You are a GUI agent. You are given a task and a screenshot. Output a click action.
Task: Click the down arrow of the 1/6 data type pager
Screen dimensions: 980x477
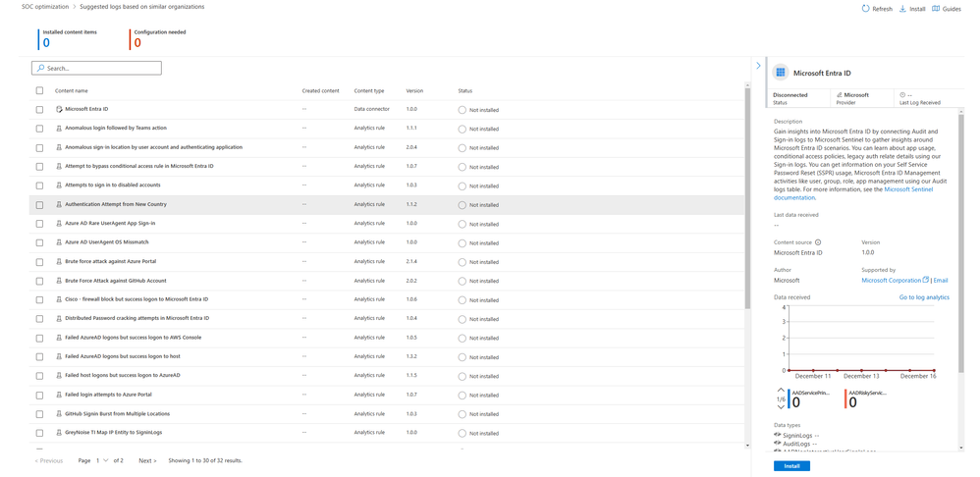pyautogui.click(x=781, y=407)
